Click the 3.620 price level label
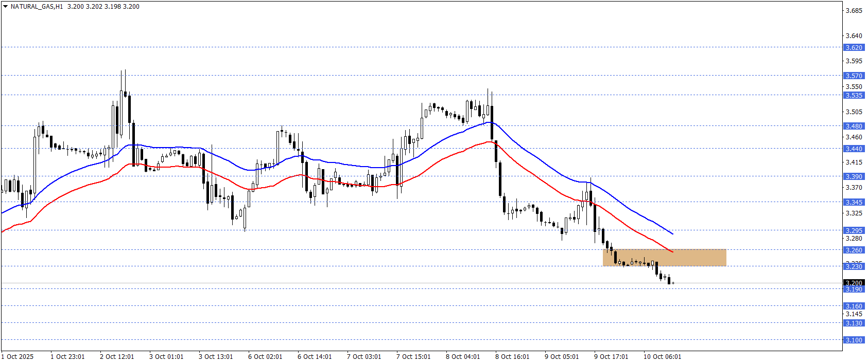The height and width of the screenshot is (363, 868). click(x=854, y=47)
